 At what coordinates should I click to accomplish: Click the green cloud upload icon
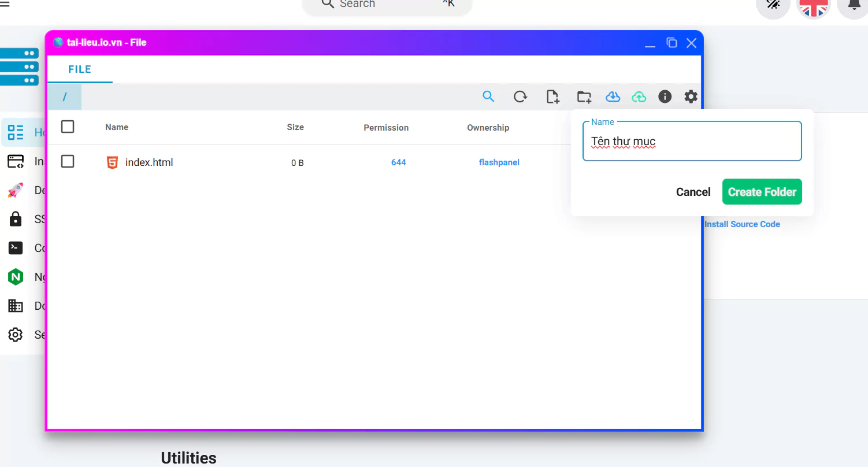(639, 97)
